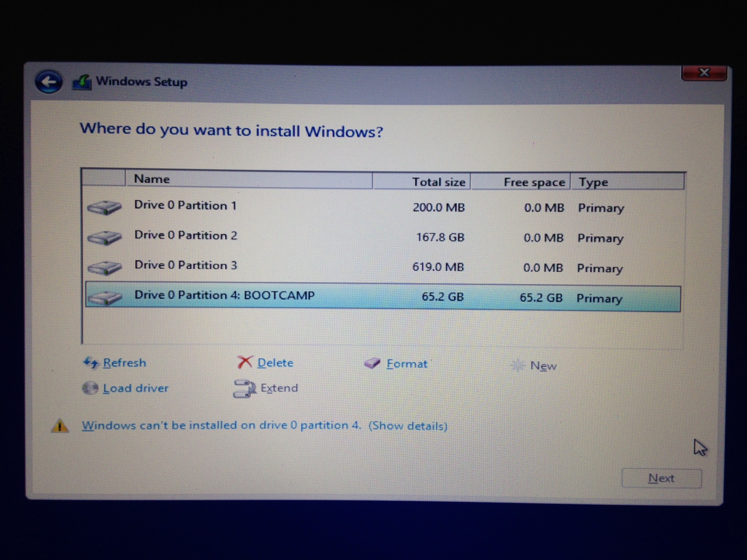Click the New partition star icon
The height and width of the screenshot is (560, 747).
click(x=518, y=366)
